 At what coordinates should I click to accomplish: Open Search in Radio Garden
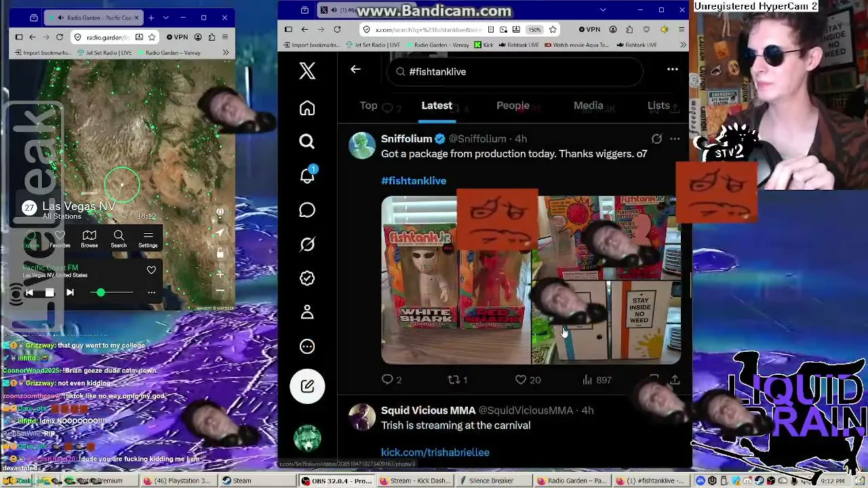click(x=119, y=239)
